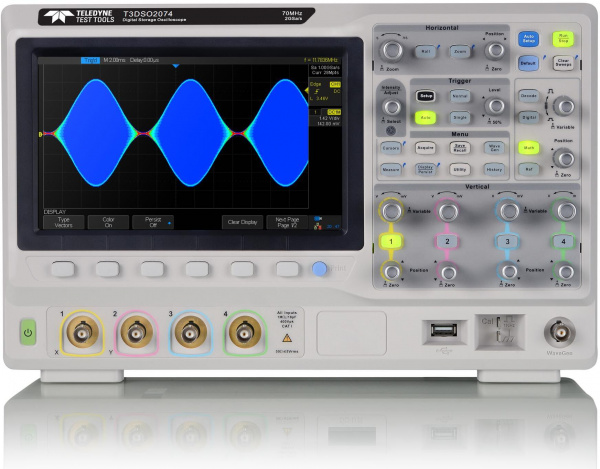Screen dimensions: 600x469
Task: Select the Decode button
Action: point(529,96)
